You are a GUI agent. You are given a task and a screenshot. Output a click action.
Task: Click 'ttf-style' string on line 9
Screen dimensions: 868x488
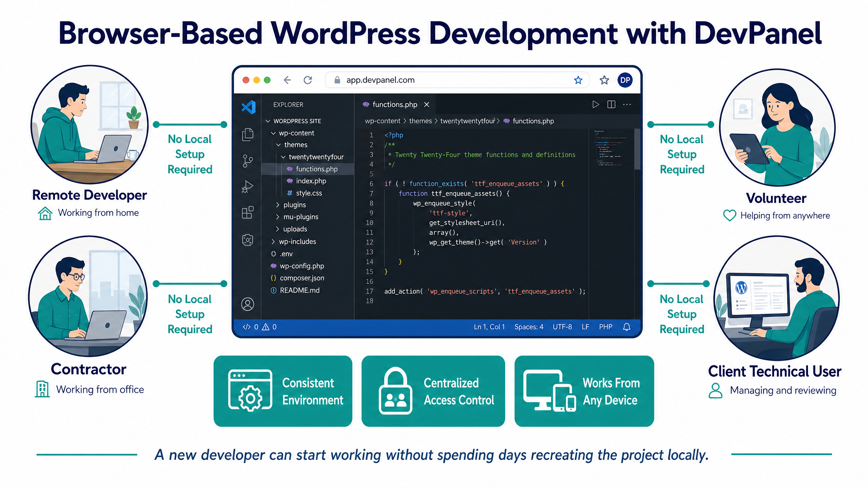click(449, 213)
